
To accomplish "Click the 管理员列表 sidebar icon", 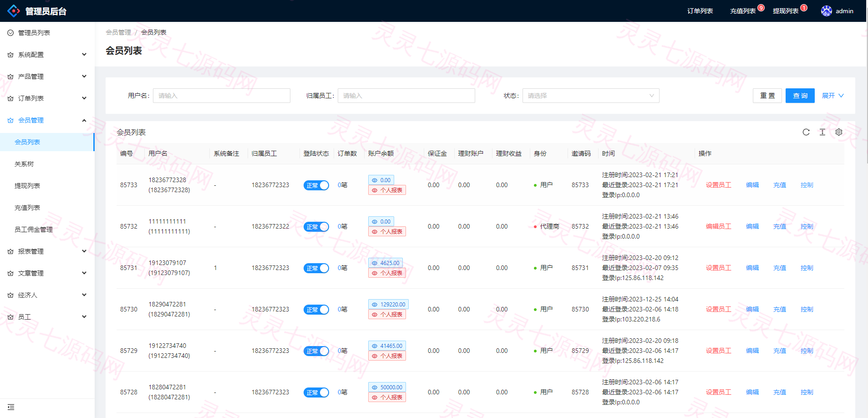I will 10,33.
